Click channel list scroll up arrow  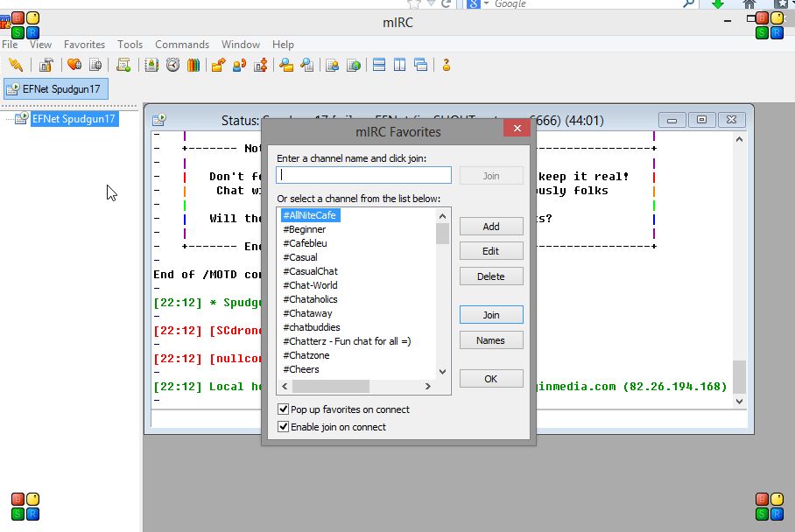[x=443, y=216]
